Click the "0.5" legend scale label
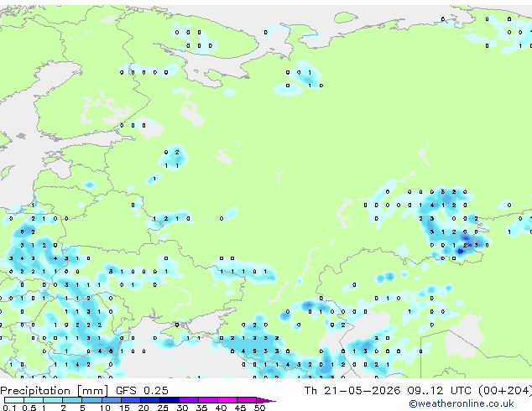Image resolution: width=532 pixels, height=411 pixels. [29, 408]
